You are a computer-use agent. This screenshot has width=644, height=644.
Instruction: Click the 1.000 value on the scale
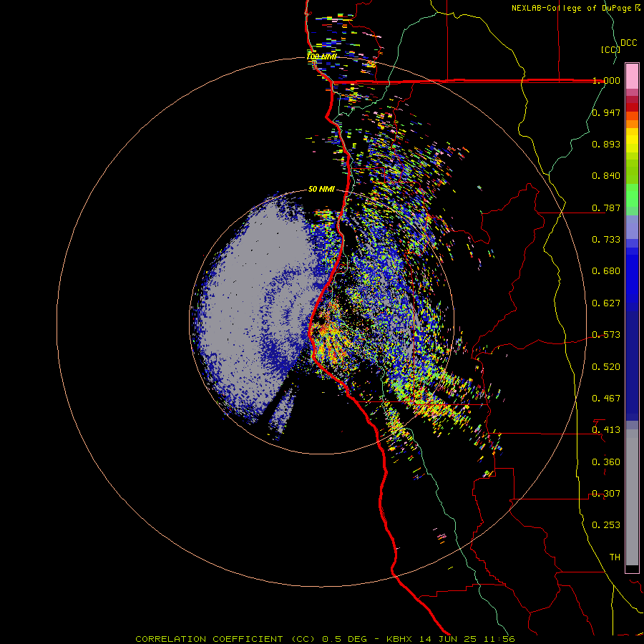coord(606,80)
